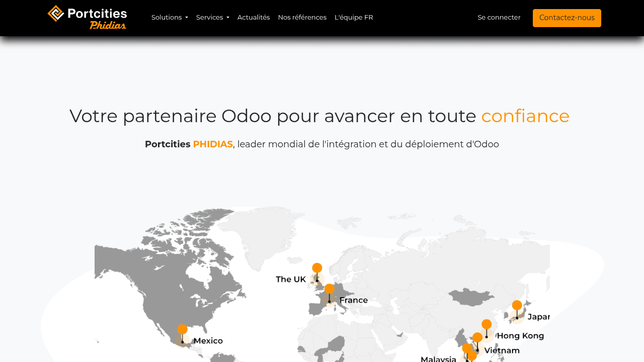Click the "France" map label
The width and height of the screenshot is (644, 362).
click(x=354, y=301)
